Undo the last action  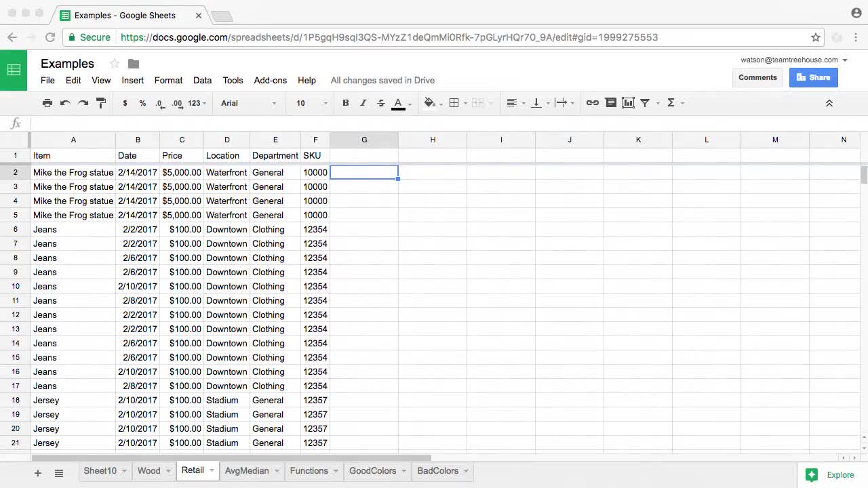click(64, 102)
